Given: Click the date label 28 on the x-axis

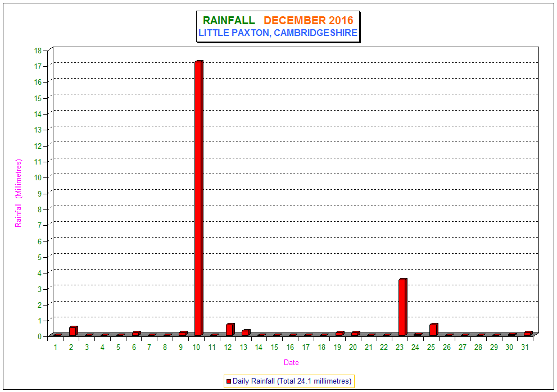Looking at the screenshot, I should 478,347.
